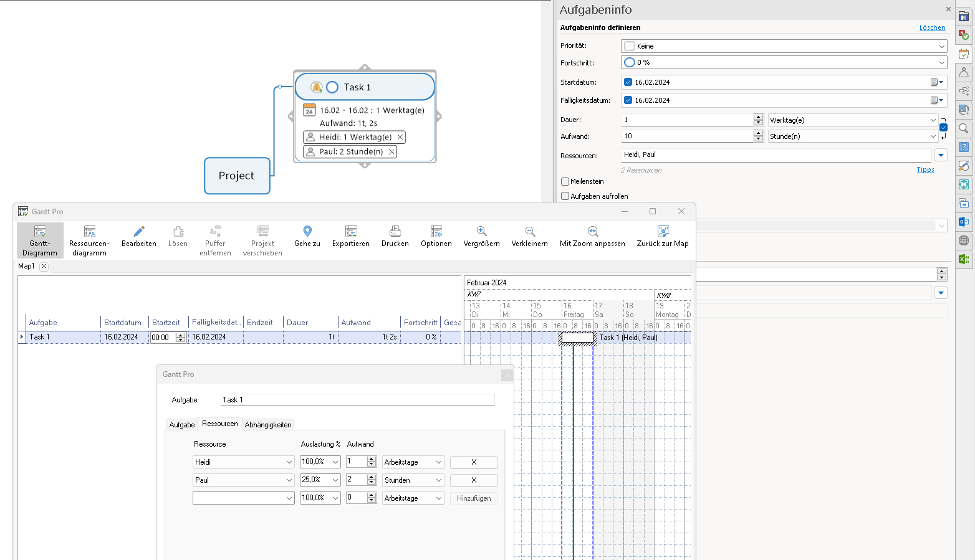Click the Ressourcen field Heidi, Paul
975x560 pixels.
(x=776, y=155)
